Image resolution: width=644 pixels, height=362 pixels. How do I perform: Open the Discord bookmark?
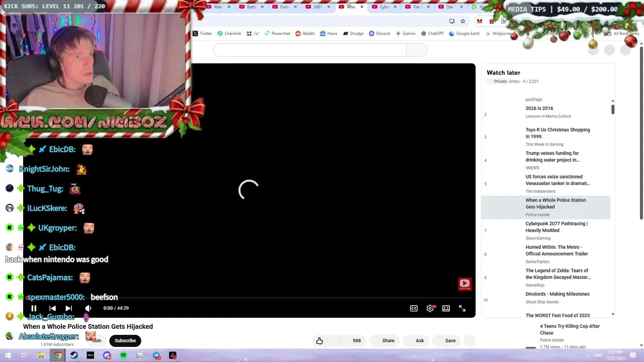379,34
